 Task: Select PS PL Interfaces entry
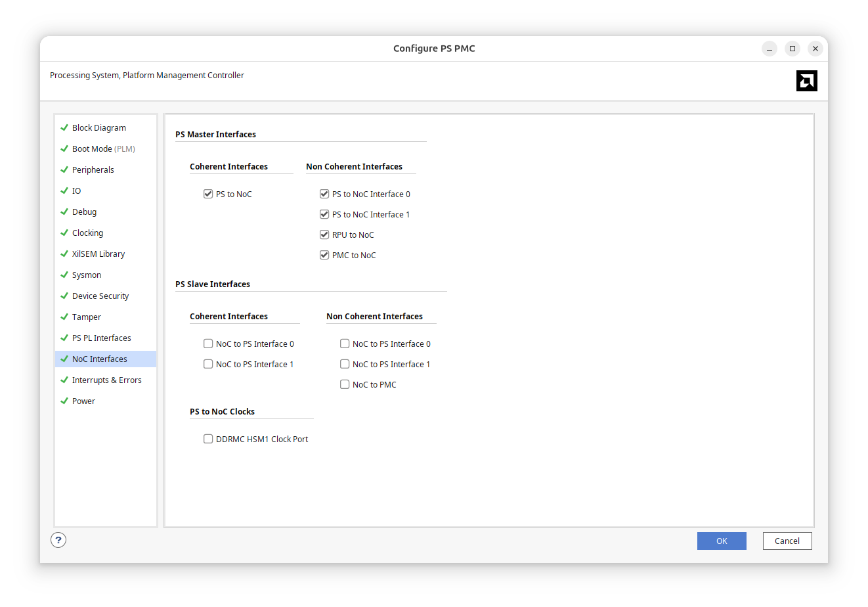tap(101, 338)
